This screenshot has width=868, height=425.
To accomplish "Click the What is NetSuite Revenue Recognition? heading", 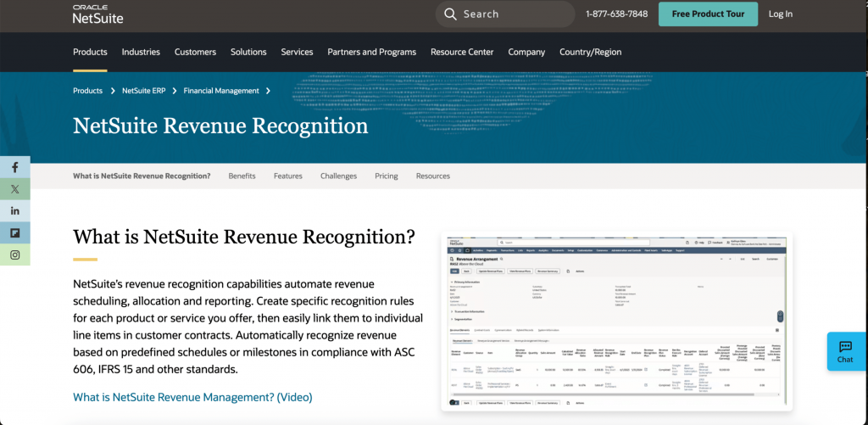I will tap(244, 237).
